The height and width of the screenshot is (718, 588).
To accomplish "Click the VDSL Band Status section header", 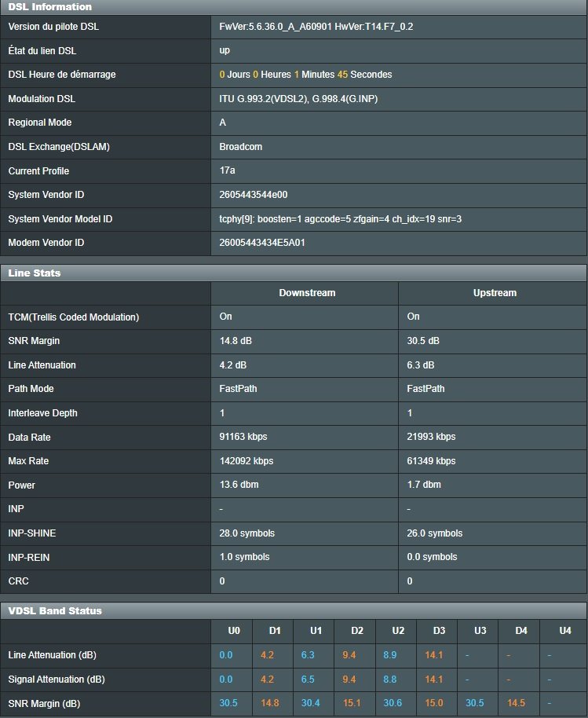I will 55,610.
